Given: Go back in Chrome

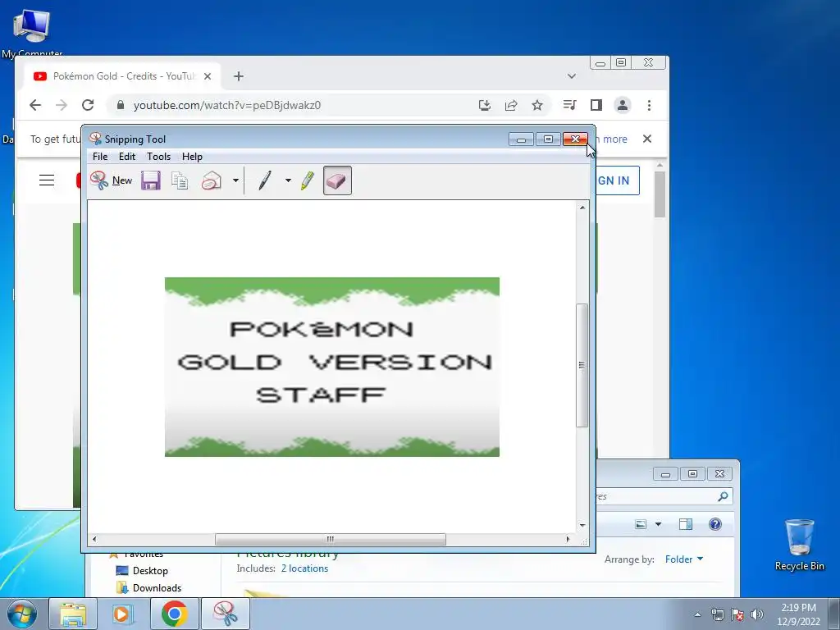Looking at the screenshot, I should [x=35, y=105].
